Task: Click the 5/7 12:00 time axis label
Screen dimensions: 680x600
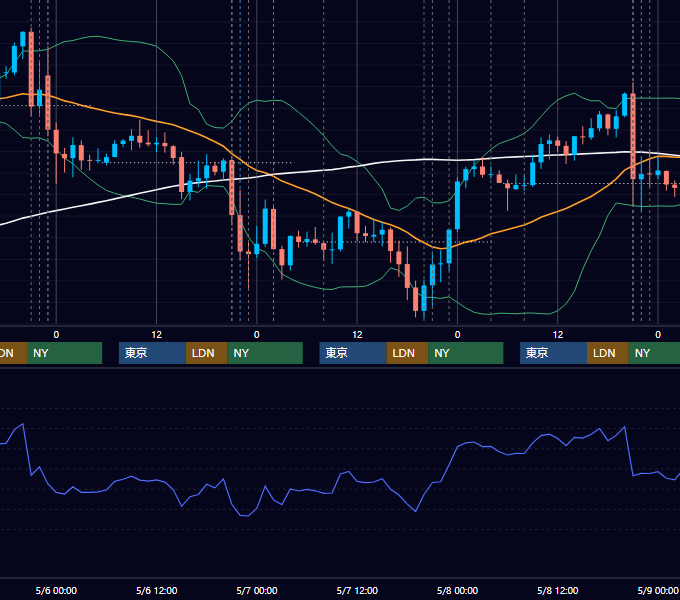Action: pyautogui.click(x=357, y=590)
